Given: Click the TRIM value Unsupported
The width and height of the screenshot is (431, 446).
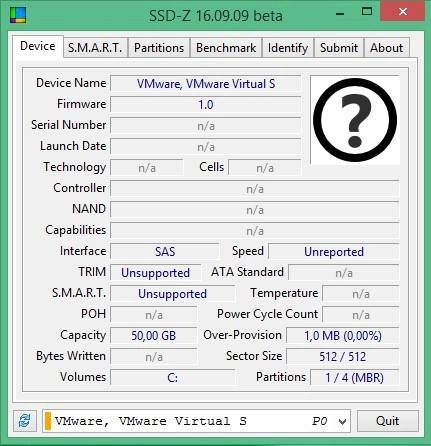Looking at the screenshot, I should [156, 273].
